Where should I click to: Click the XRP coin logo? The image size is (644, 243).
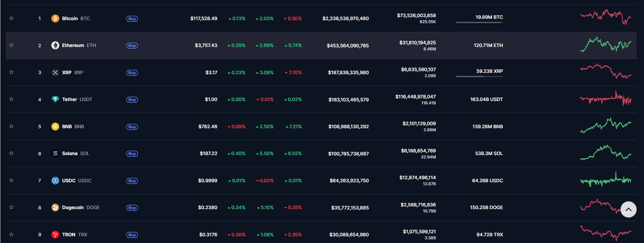click(55, 72)
